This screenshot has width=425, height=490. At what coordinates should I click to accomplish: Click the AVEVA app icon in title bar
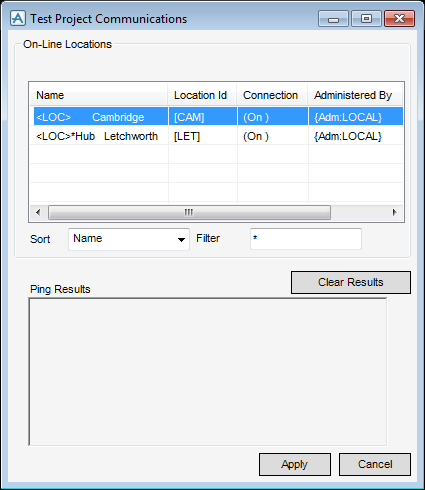18,18
